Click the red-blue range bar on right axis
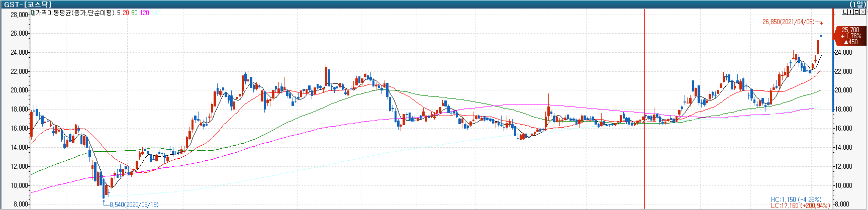Screen dimensions: 868x210 [x=833, y=100]
